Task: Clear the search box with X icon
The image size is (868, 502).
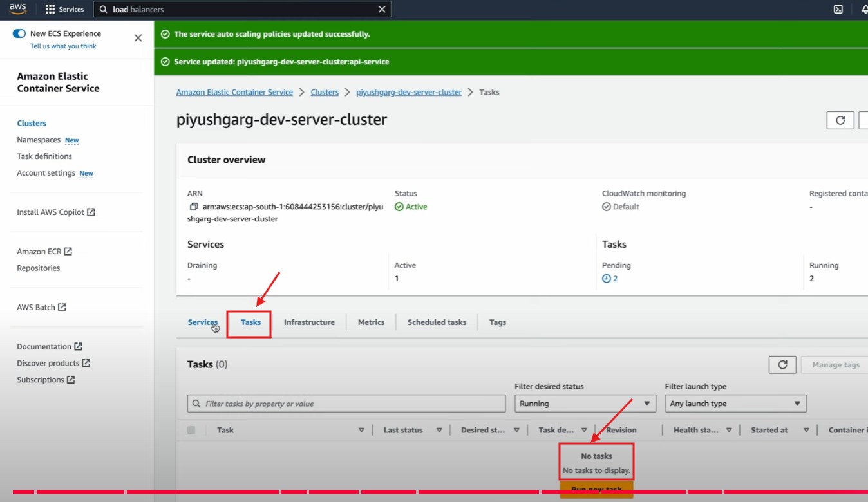Action: coord(382,10)
